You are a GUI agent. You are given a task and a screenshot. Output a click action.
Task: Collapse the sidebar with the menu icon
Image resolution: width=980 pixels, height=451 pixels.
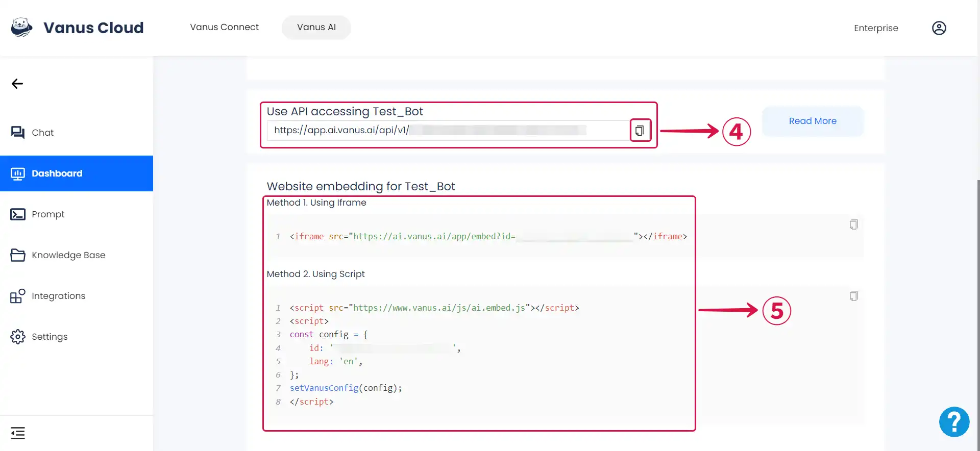click(18, 433)
